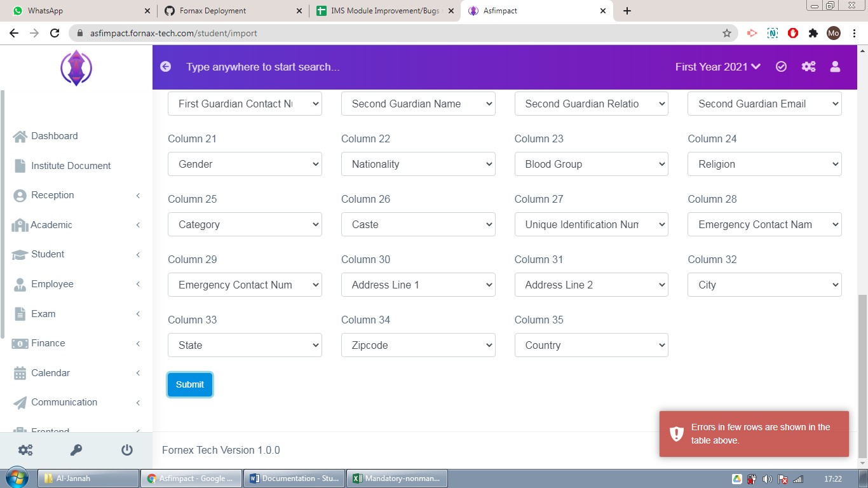Open the First Year 2021 session dropdown
This screenshot has height=488, width=868.
click(718, 67)
